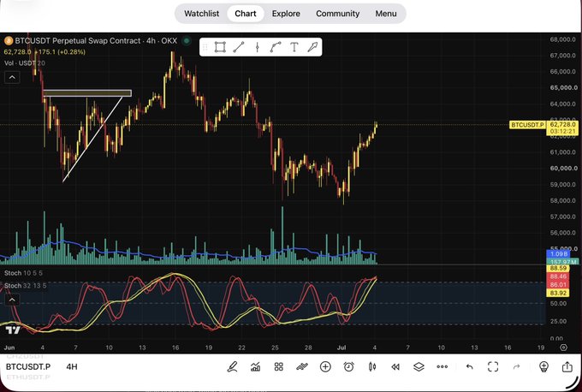Viewport: 582px width, 392px height.
Task: Open the compare symbols icon
Action: coord(302,367)
